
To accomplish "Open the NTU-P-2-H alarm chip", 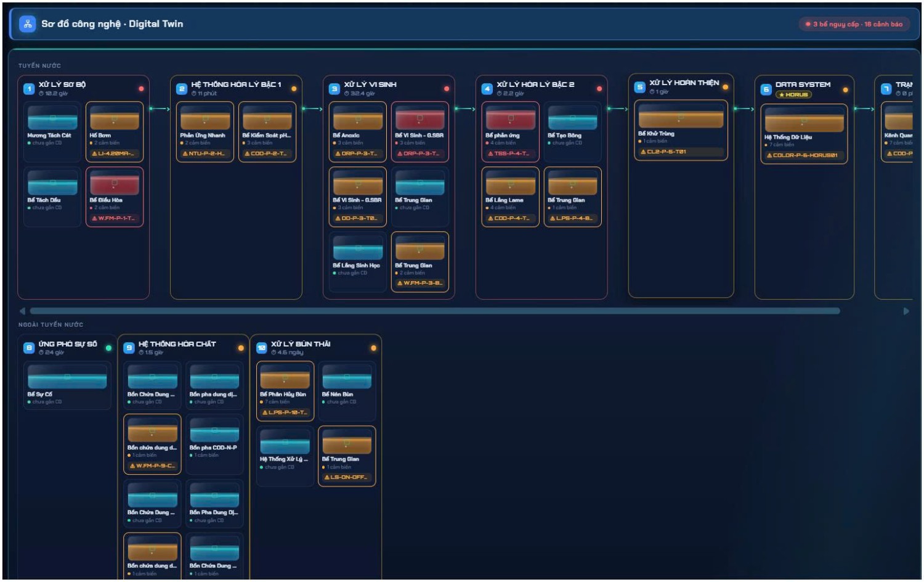I will [x=205, y=154].
